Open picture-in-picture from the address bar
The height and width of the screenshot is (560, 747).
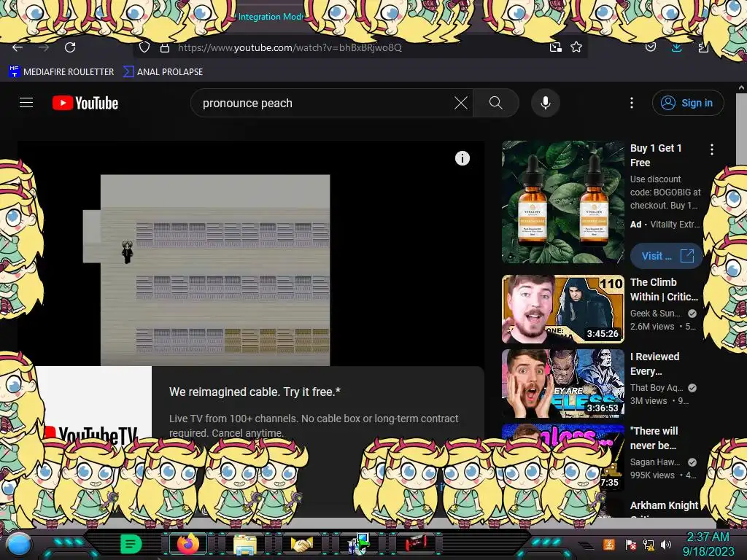(x=555, y=47)
